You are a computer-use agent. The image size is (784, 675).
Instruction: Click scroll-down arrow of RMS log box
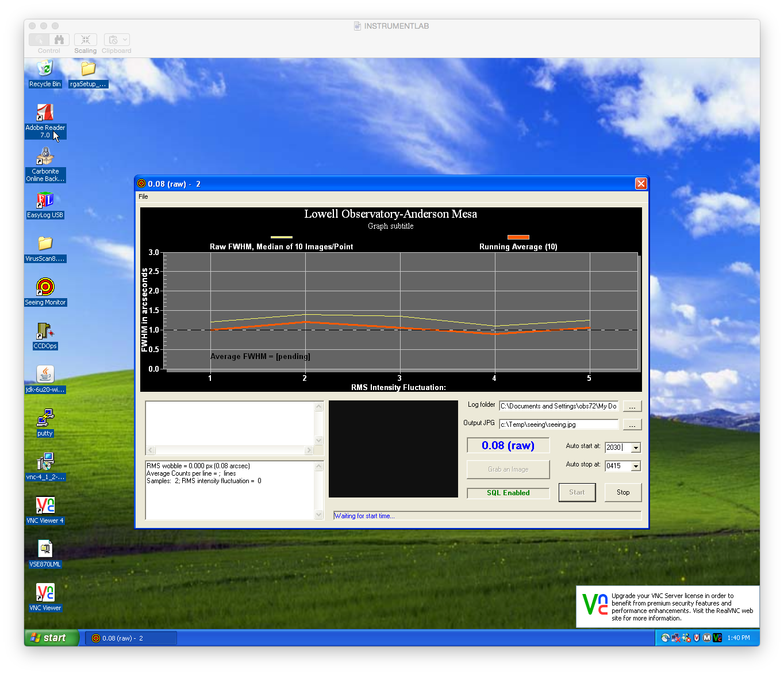pos(319,515)
